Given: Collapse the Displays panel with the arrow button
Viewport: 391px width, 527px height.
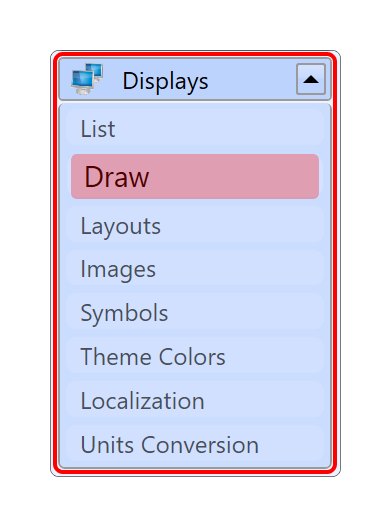Looking at the screenshot, I should [311, 79].
